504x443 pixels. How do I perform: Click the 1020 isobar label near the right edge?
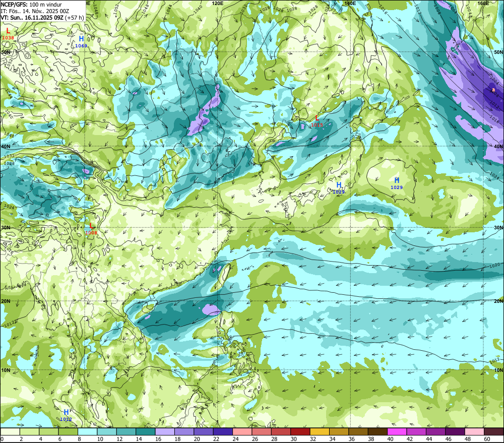pyautogui.click(x=495, y=266)
